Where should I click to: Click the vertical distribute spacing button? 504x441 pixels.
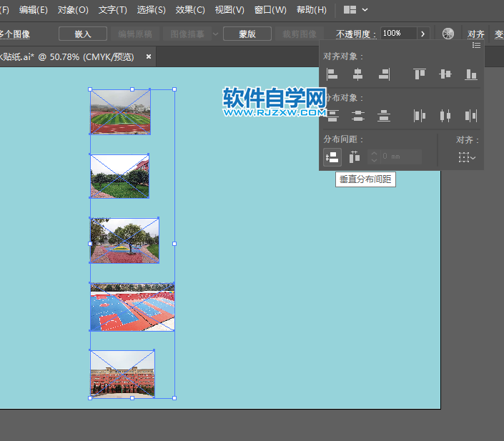tap(332, 157)
